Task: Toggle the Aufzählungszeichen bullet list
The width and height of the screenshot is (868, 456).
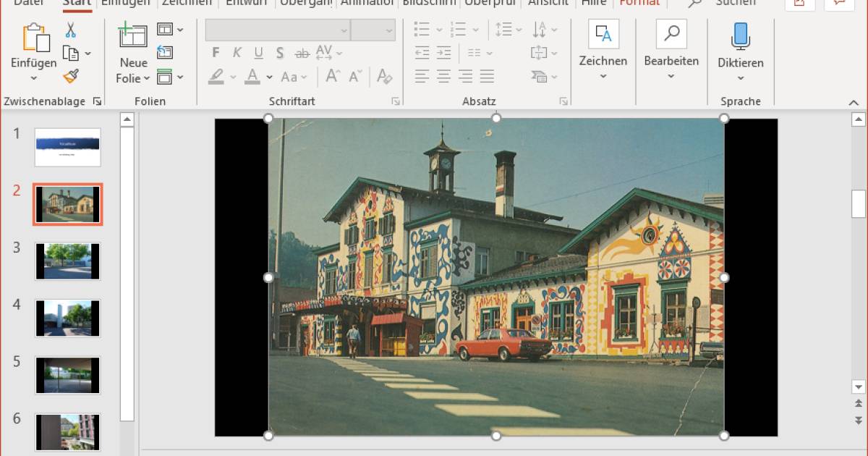Action: point(423,30)
